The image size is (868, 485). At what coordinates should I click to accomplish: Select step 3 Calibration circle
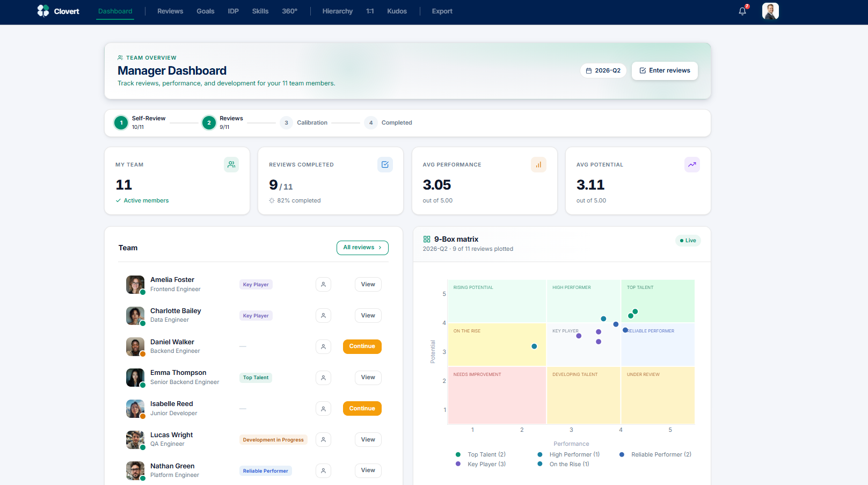(286, 122)
